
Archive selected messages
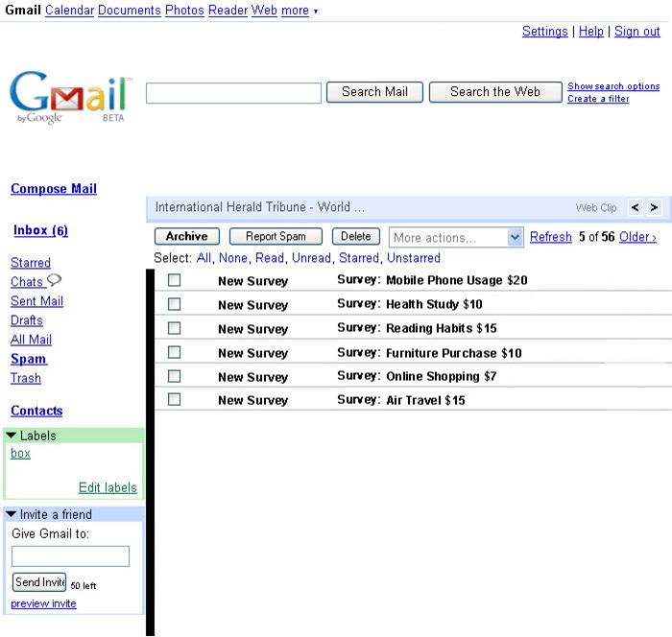pos(187,236)
